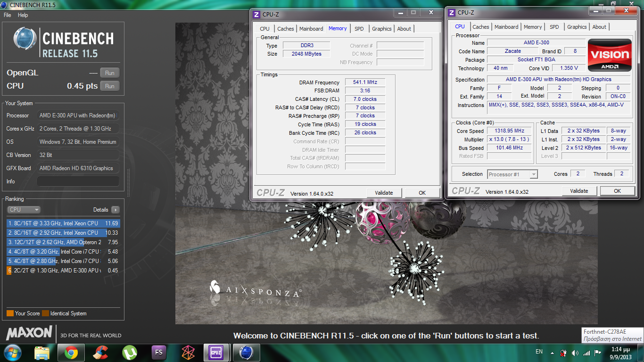Select the 2C/2T AMD E-300 ranking row
Screen dimensions: 644x362
[63, 271]
